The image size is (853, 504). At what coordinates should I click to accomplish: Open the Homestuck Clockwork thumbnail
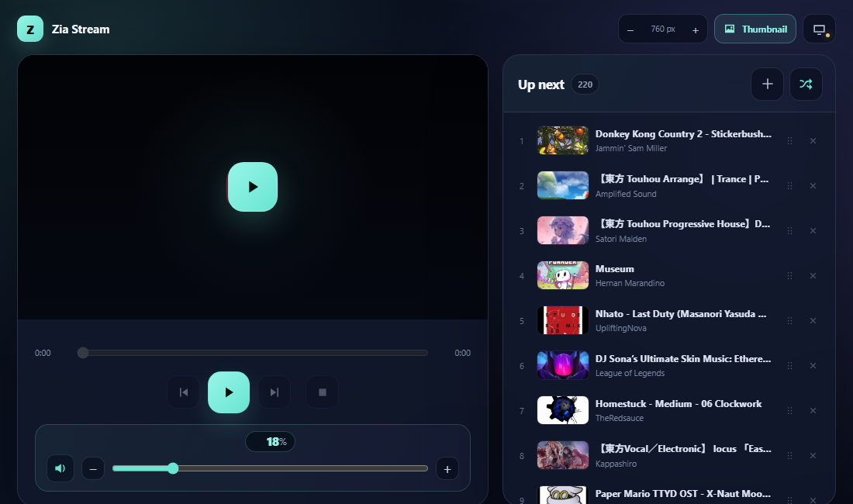pyautogui.click(x=562, y=410)
